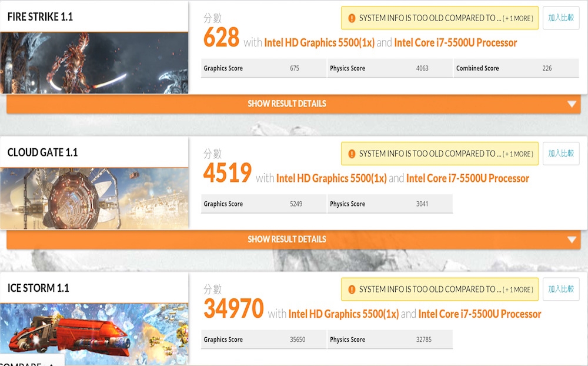Open Intel HD Graphics 5500 link in Ice Storm
The height and width of the screenshot is (366, 588).
343,314
